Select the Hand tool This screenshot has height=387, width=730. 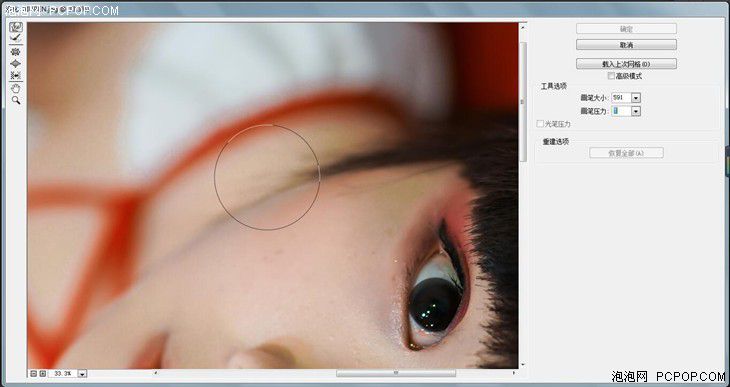(16, 88)
